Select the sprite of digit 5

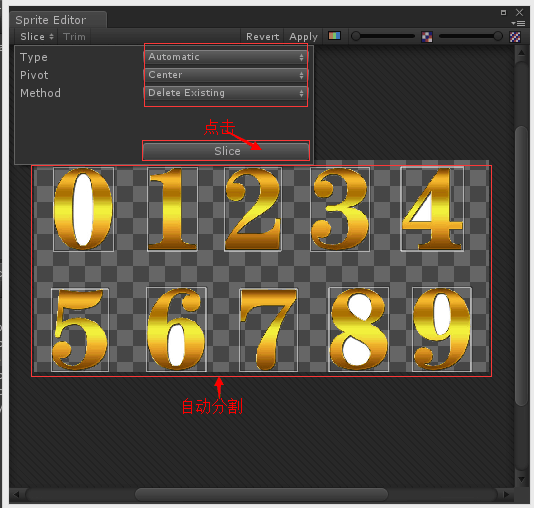(x=80, y=330)
